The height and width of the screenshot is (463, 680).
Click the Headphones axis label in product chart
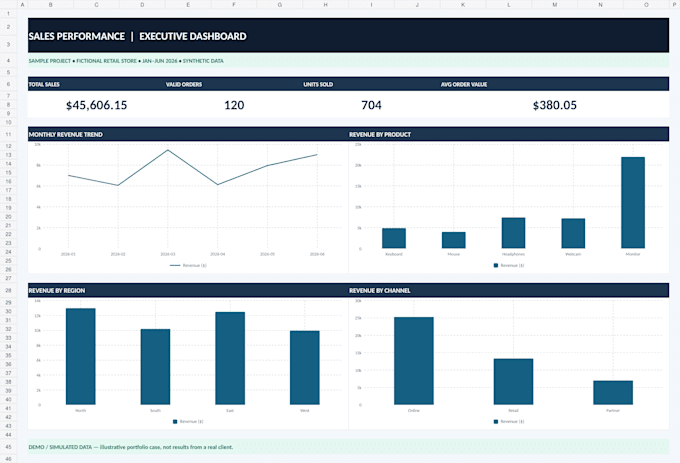coord(513,254)
